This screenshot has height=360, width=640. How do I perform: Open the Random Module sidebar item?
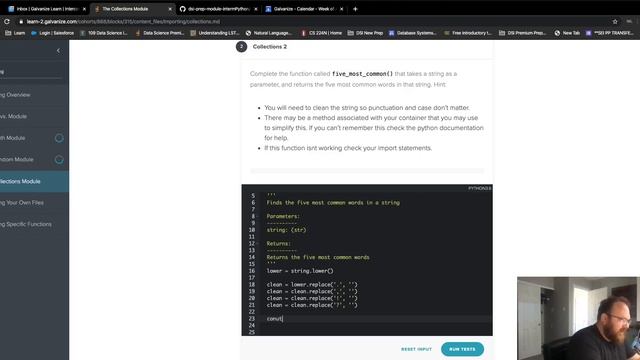pos(33,160)
